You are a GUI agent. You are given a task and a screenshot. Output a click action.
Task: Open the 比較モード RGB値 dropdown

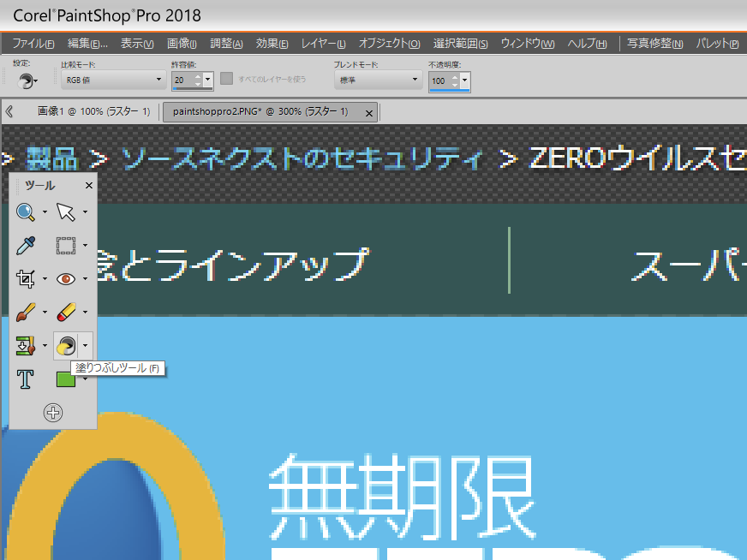pos(112,80)
